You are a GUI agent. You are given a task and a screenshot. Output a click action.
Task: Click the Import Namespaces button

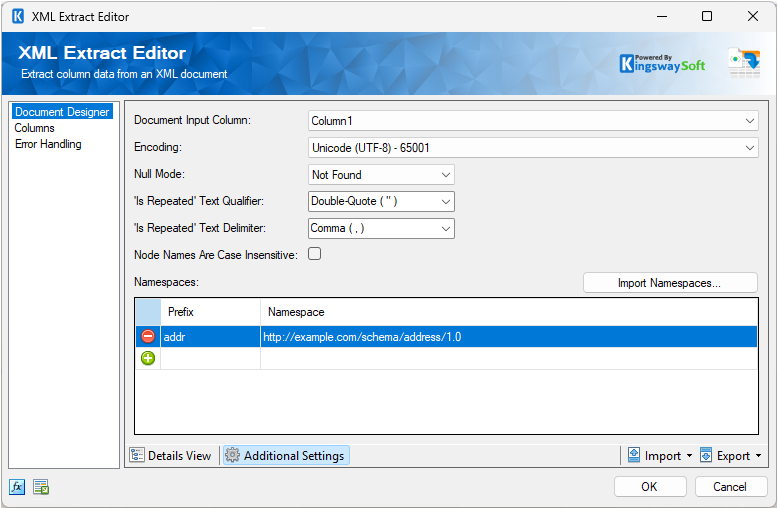(x=670, y=283)
